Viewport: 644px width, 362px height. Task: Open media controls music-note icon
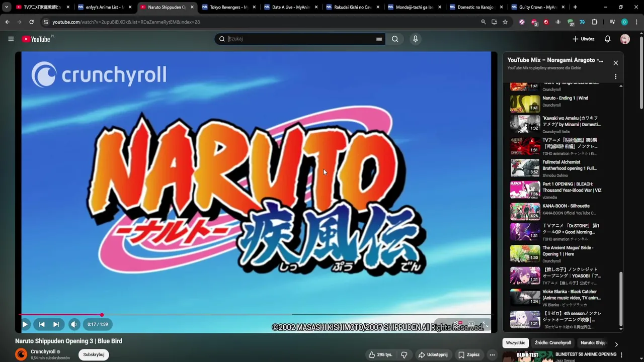612,22
